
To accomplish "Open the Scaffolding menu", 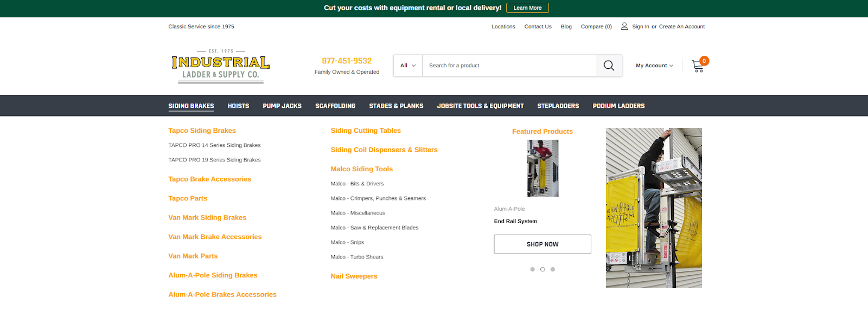I will pos(335,106).
